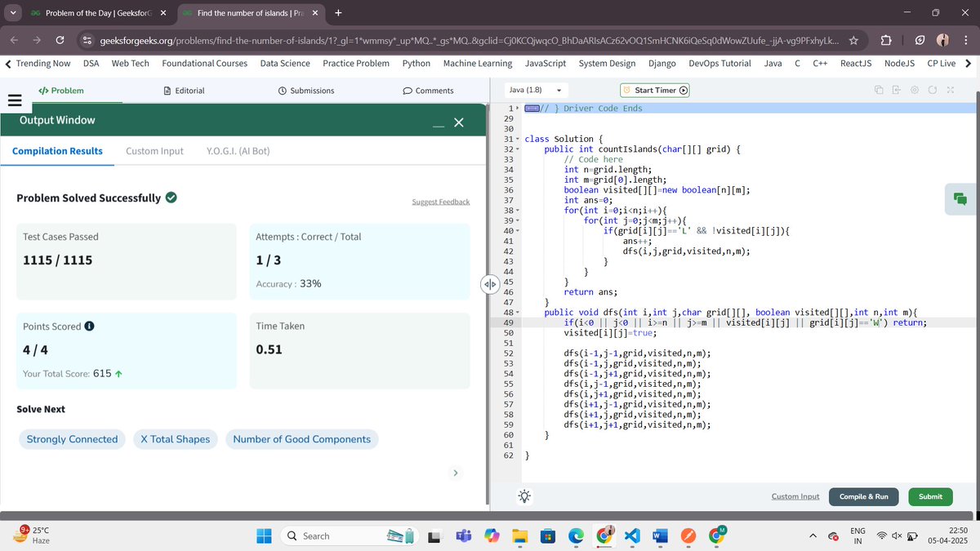Select the Problem tab
This screenshot has width=980, height=551.
tap(61, 91)
